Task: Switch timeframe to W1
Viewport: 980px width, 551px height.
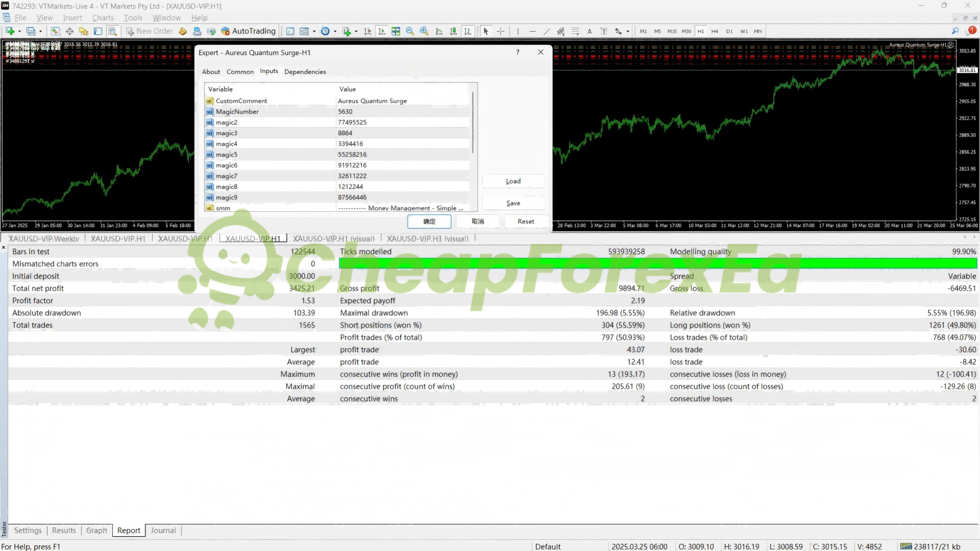Action: 744,31
